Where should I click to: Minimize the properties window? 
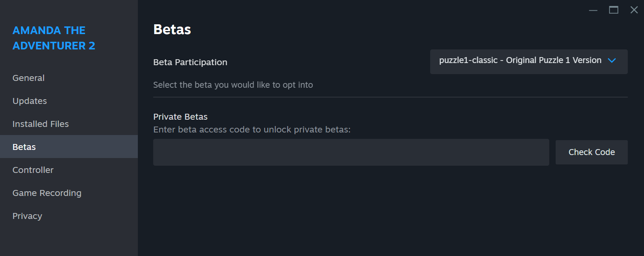tap(593, 10)
